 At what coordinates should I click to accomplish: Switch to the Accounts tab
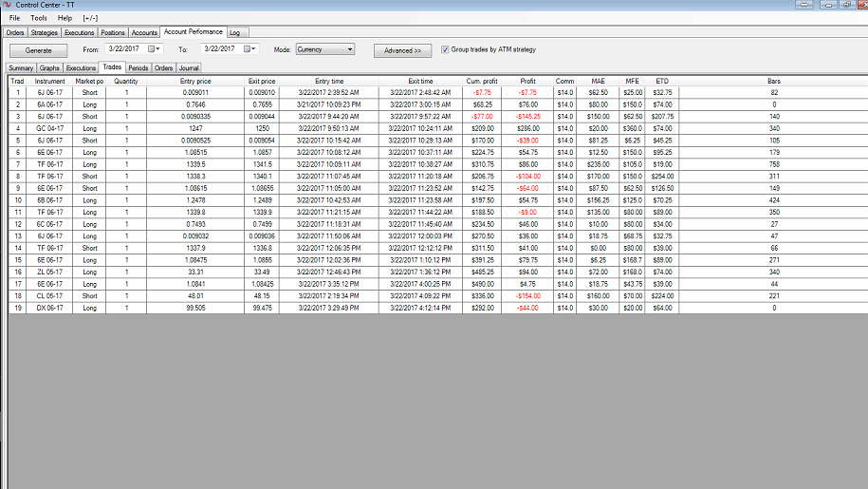[144, 32]
